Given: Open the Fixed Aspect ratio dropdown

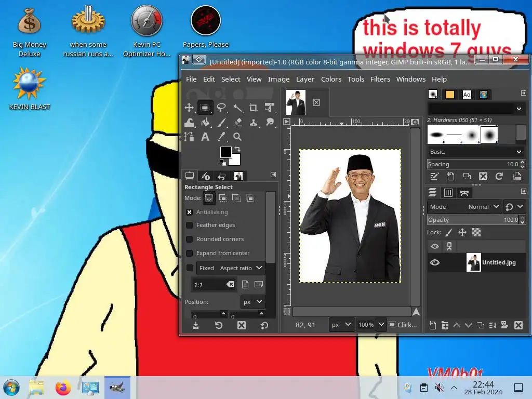Looking at the screenshot, I should point(231,268).
